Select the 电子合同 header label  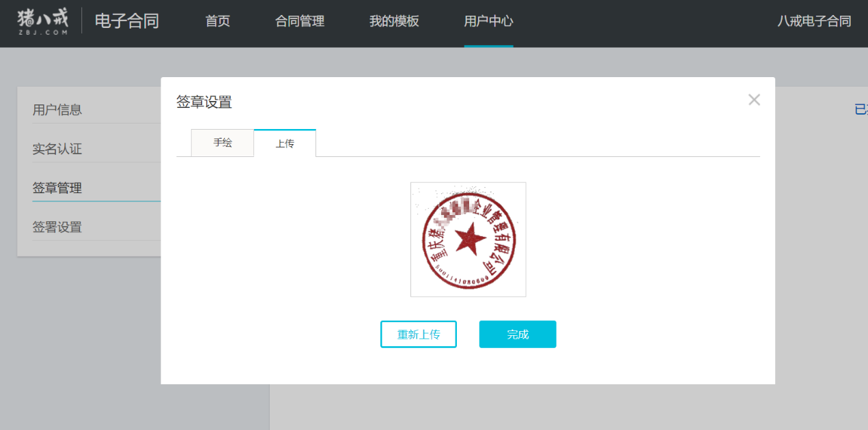[x=127, y=21]
